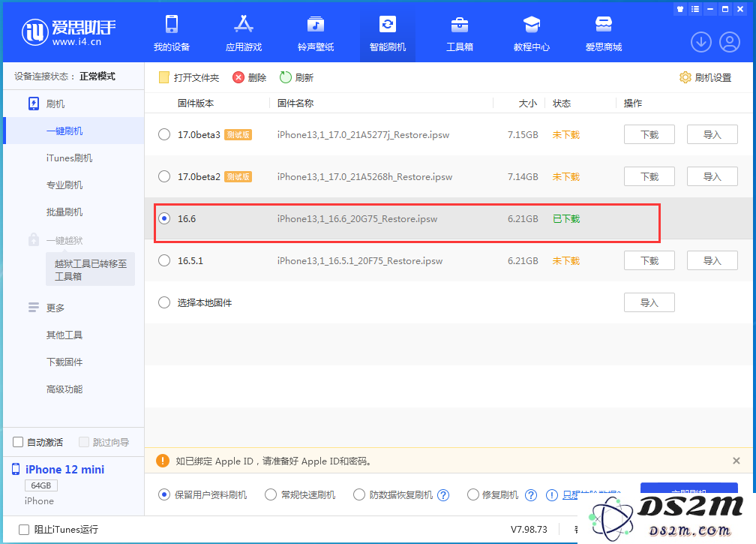Open the 爱思商城 tab
This screenshot has width=756, height=544.
click(x=603, y=33)
